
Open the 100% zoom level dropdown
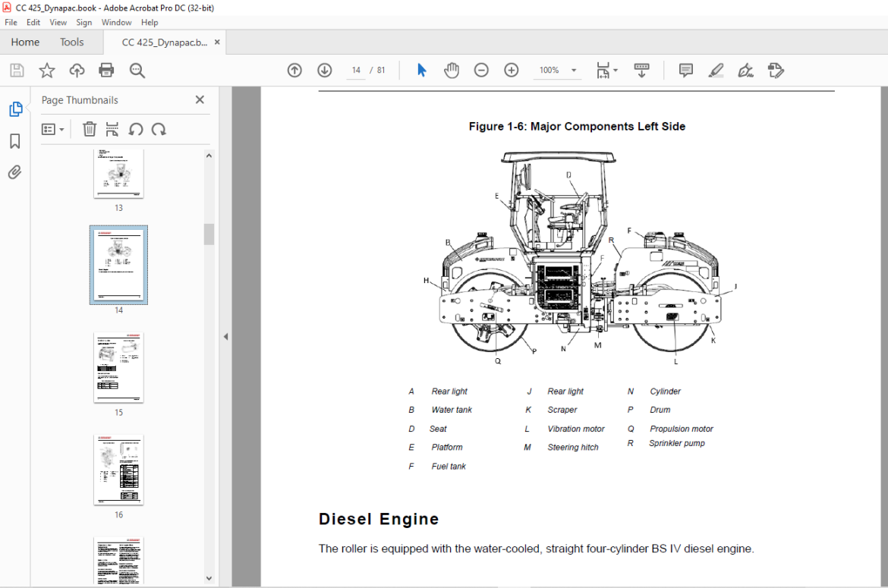574,70
